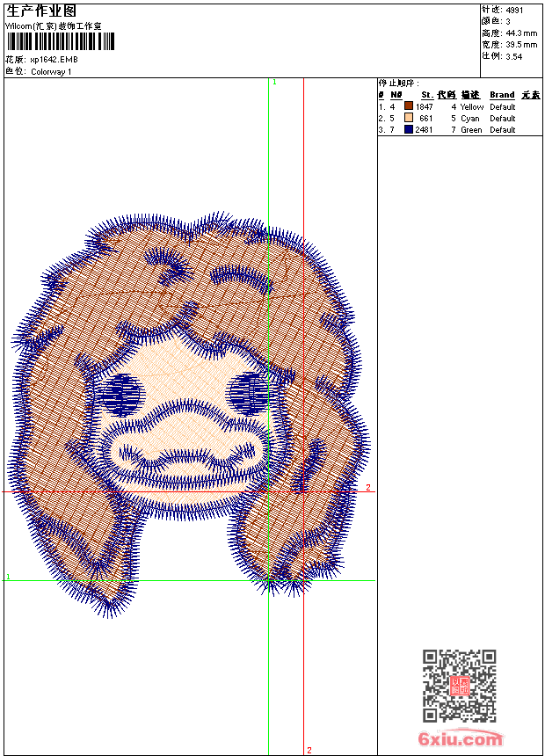
Task: Select the Colorway 1 label
Action: [51, 72]
